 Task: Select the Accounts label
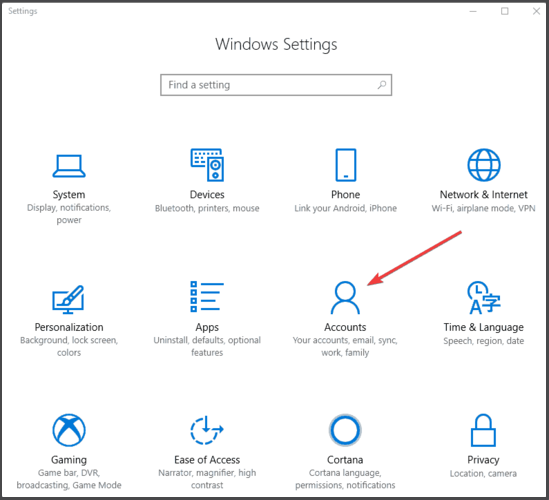pos(345,327)
